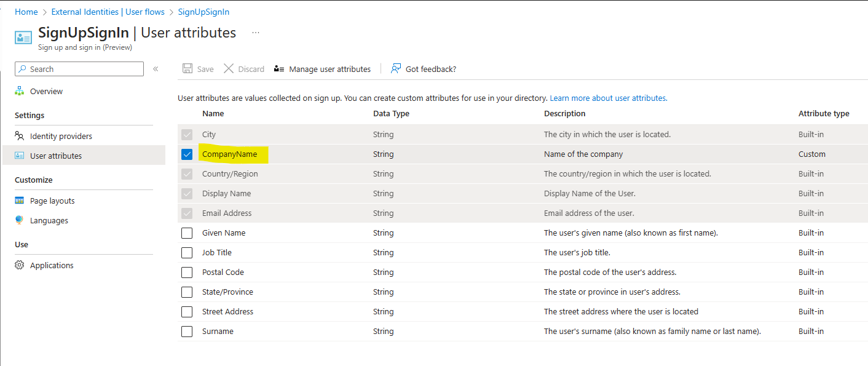
Task: Uncheck the highlighted CompanyName attribute
Action: 186,154
